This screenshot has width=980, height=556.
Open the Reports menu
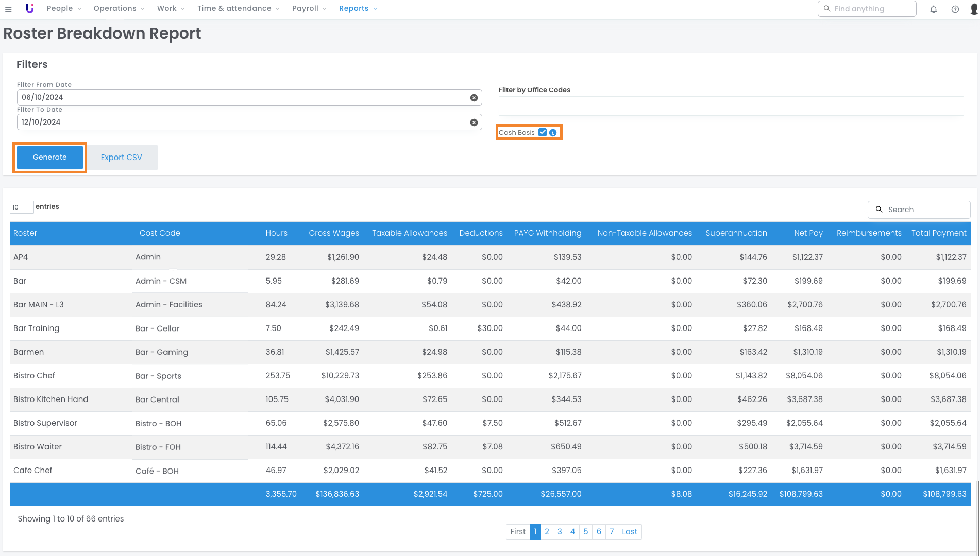coord(358,9)
